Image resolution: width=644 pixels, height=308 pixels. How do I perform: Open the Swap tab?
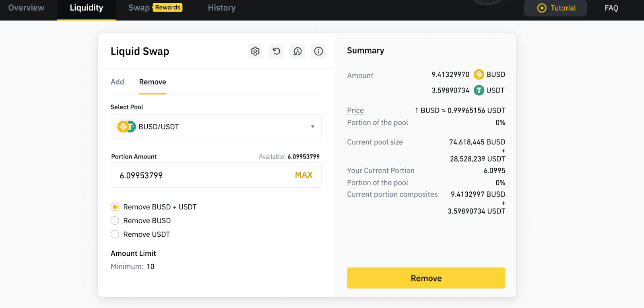pyautogui.click(x=139, y=8)
